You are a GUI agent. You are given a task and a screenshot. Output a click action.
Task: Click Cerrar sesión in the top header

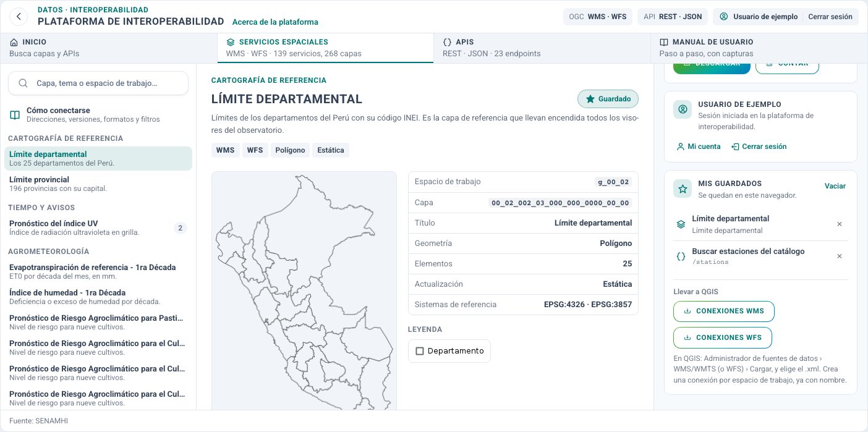(830, 17)
